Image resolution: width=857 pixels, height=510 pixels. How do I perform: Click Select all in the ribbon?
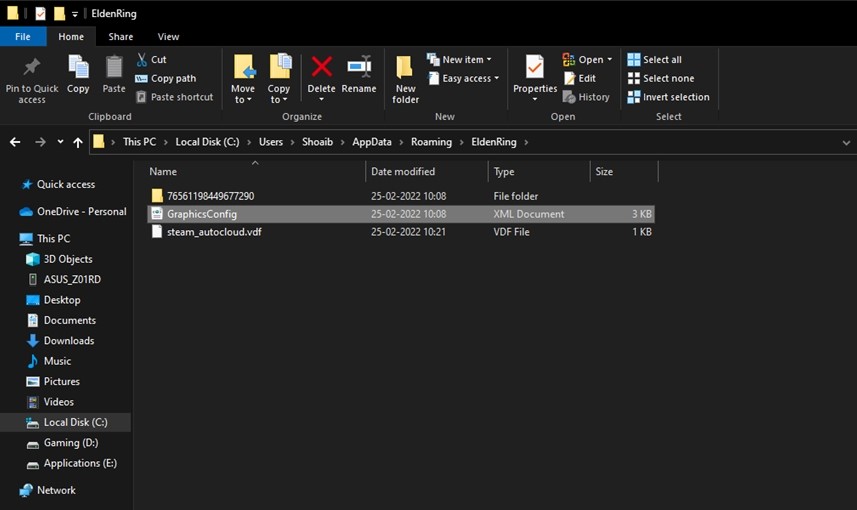tap(655, 60)
